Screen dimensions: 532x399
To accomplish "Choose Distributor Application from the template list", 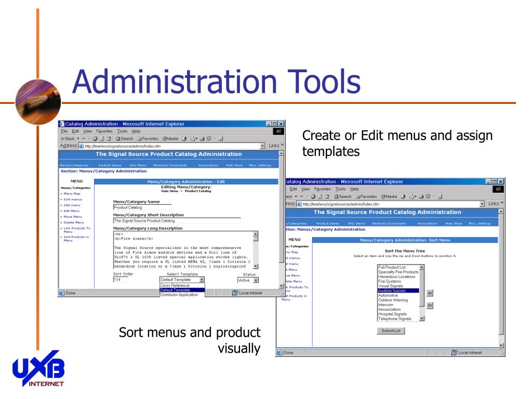I will click(182, 295).
